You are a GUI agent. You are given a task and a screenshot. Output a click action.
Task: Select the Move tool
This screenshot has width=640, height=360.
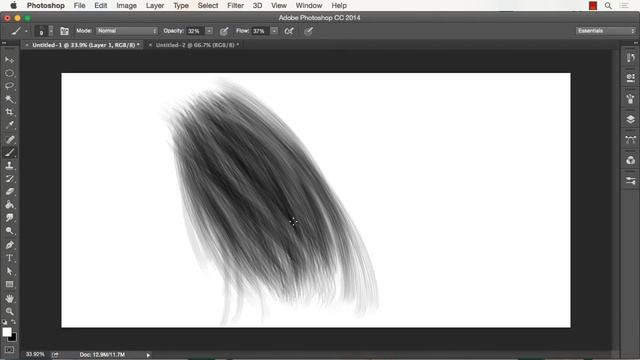9,60
